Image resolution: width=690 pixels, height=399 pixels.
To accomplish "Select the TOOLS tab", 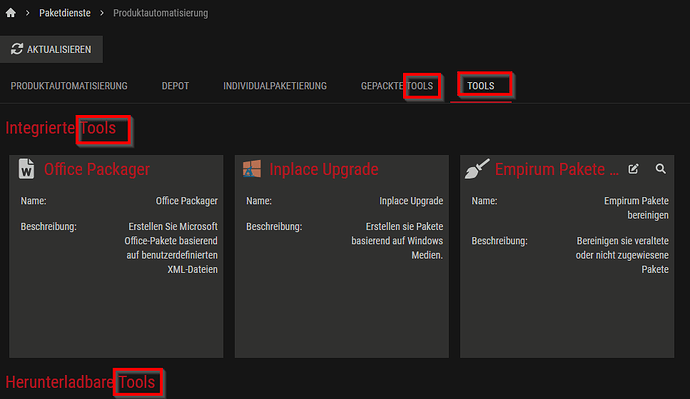I will (481, 86).
